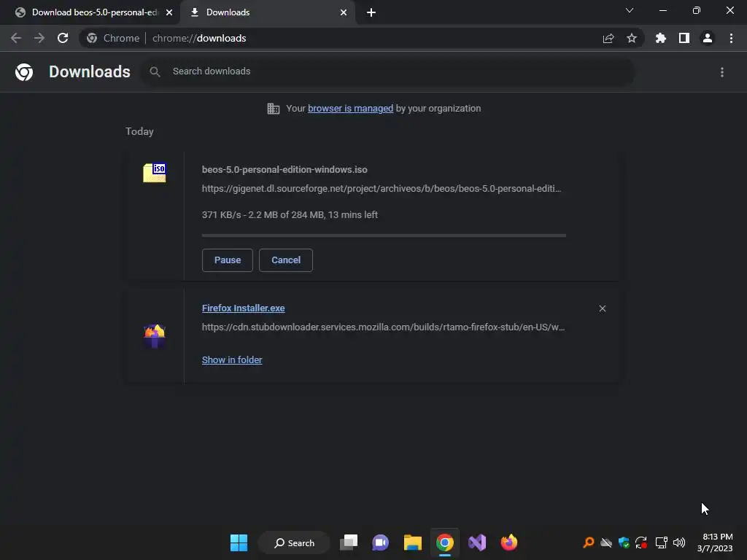The width and height of the screenshot is (747, 560).
Task: Open the Firefox Installer.exe link
Action: coord(244,308)
